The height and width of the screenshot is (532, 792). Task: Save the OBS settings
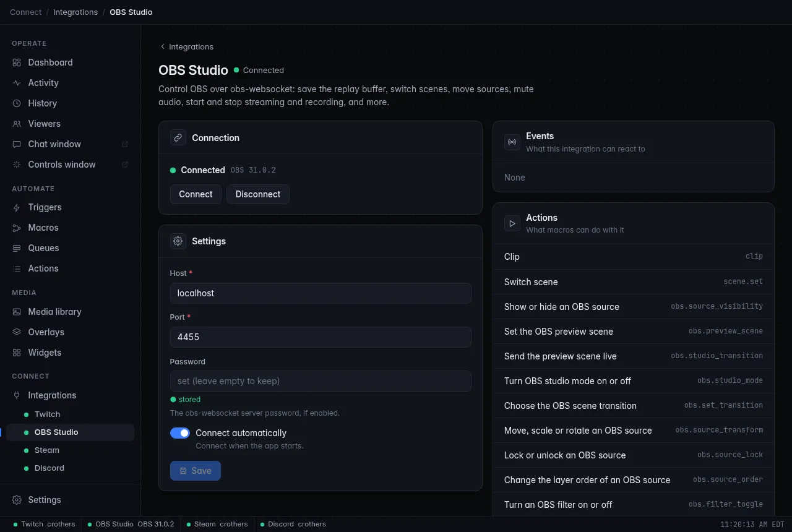[196, 471]
